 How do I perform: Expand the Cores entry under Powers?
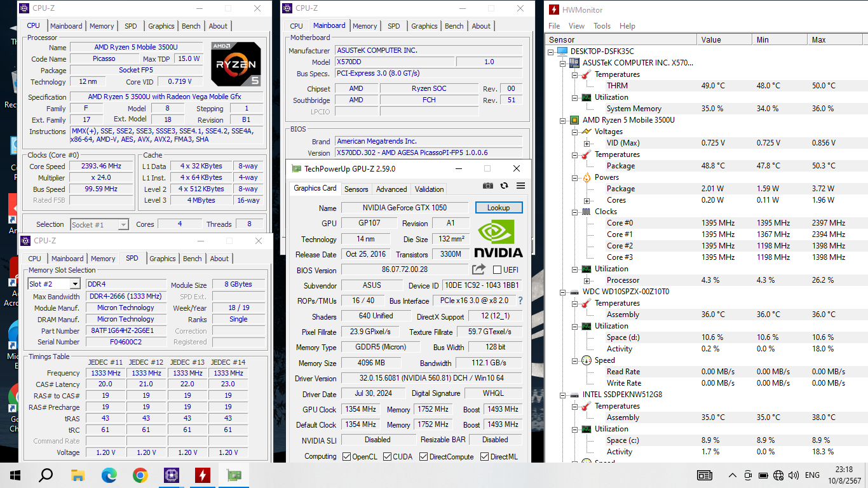pos(587,200)
